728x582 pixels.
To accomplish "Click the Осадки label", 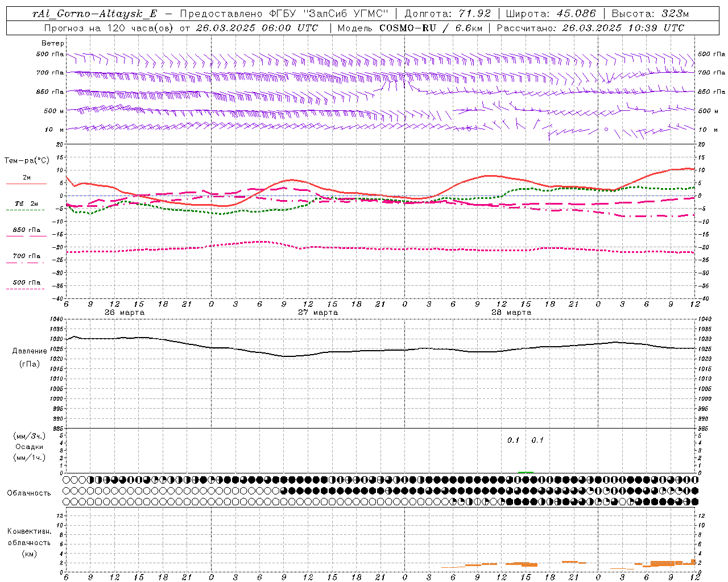I will (30, 447).
